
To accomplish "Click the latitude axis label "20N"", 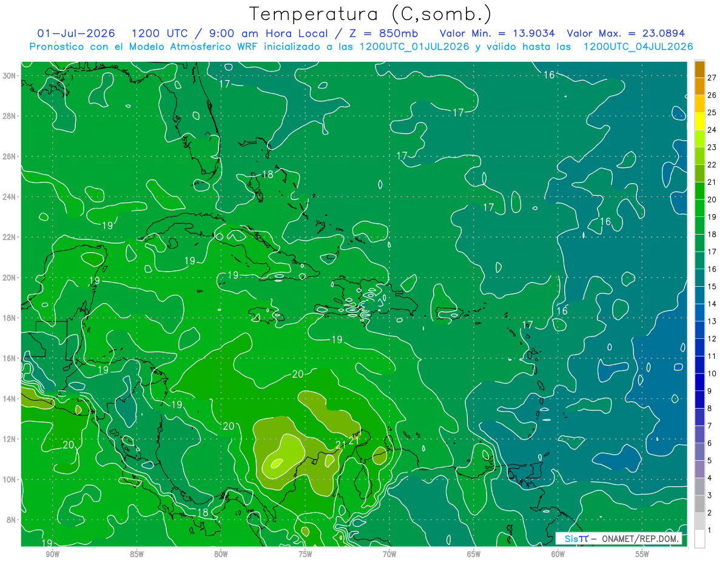I will [x=8, y=278].
